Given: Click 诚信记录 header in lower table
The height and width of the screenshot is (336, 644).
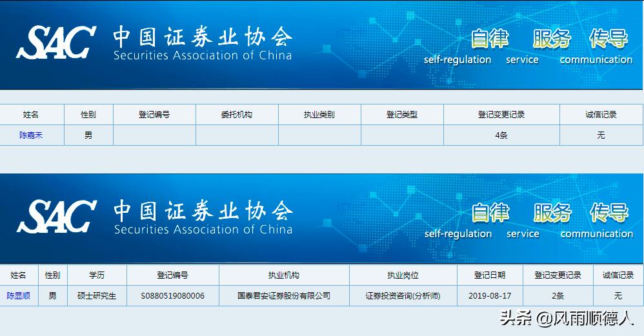Looking at the screenshot, I should [x=618, y=275].
